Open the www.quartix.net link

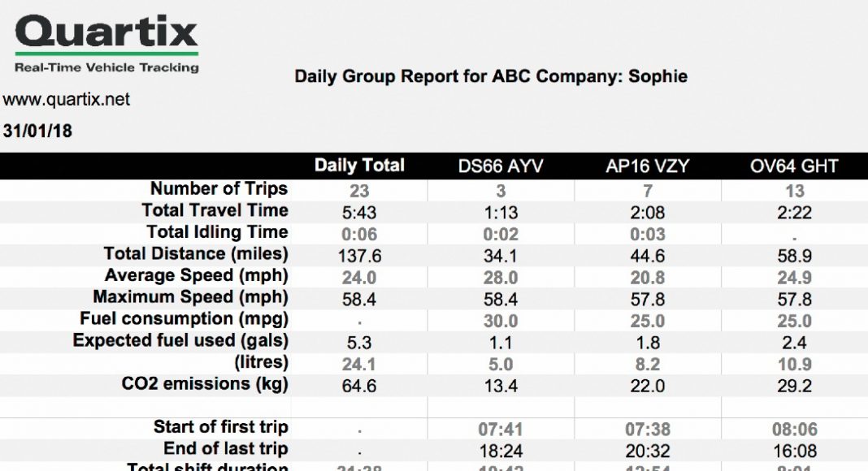point(67,100)
